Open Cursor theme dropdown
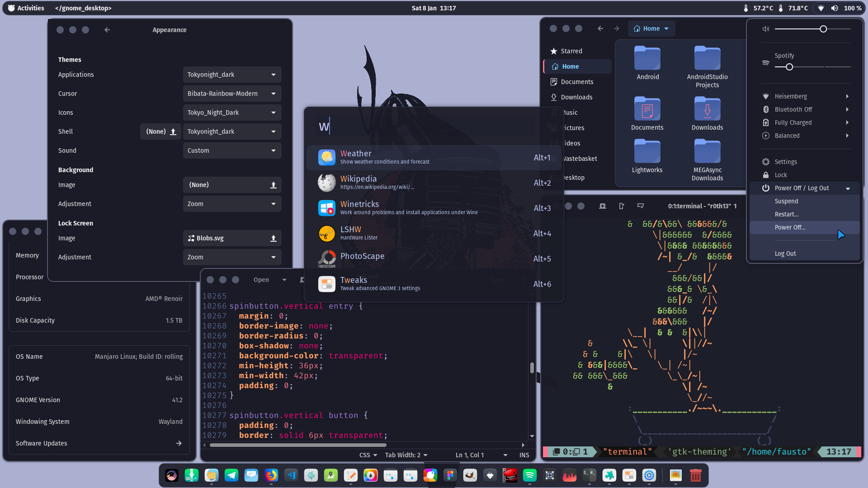Screen dimensions: 868x488 click(x=232, y=94)
